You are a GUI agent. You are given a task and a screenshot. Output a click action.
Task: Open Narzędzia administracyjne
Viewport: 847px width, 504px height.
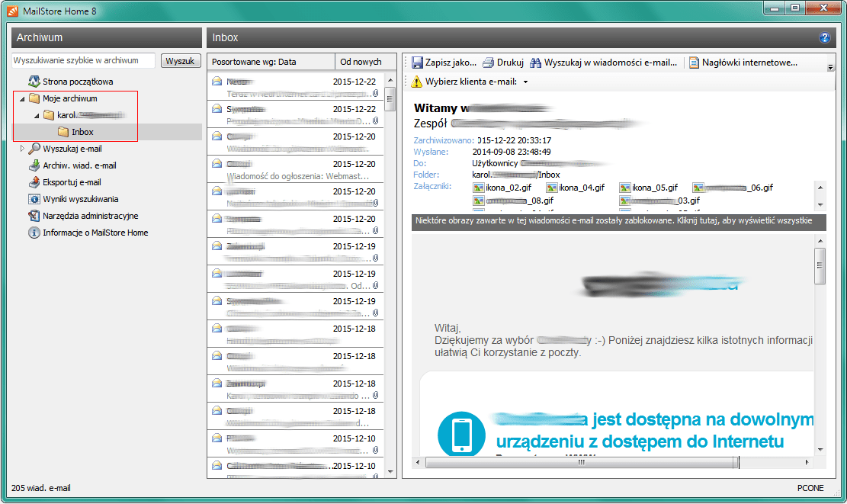point(90,216)
